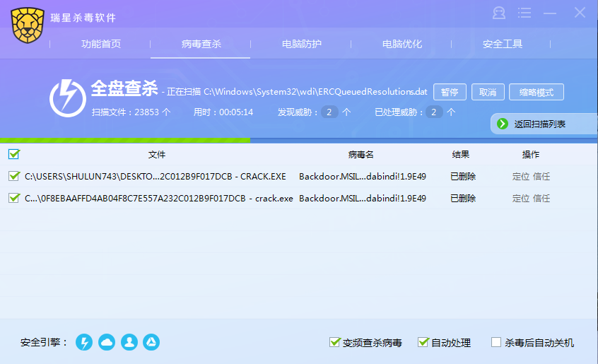This screenshot has width=598, height=364.
Task: Click the 用时：00:05:14 timer
Action: coord(223,112)
